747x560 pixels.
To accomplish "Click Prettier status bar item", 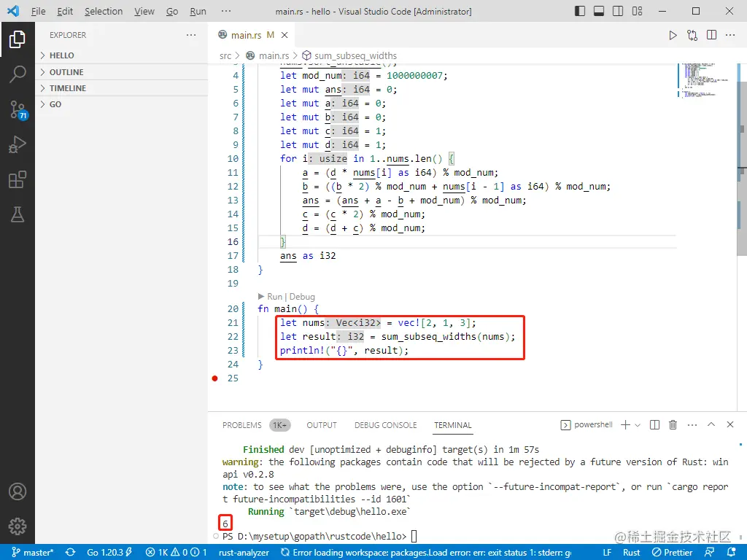I will [672, 553].
